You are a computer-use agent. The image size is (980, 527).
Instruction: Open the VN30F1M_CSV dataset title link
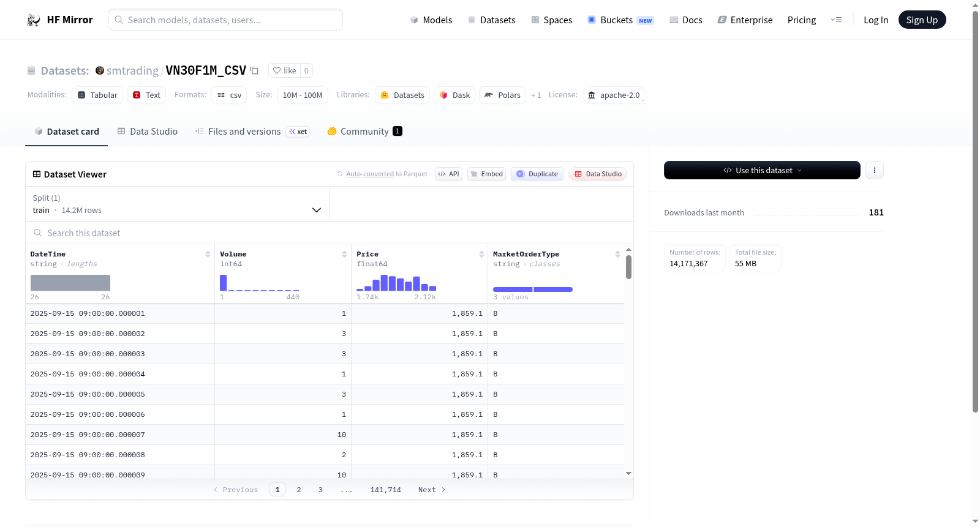coord(206,70)
